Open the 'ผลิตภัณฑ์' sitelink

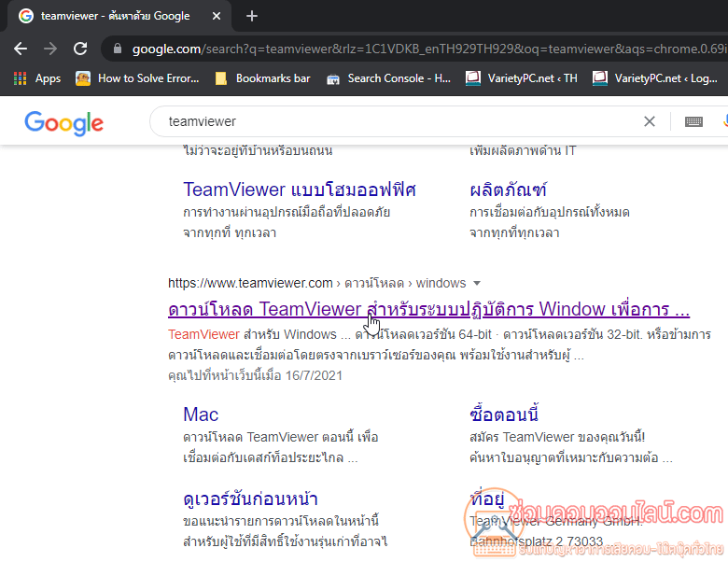click(509, 190)
